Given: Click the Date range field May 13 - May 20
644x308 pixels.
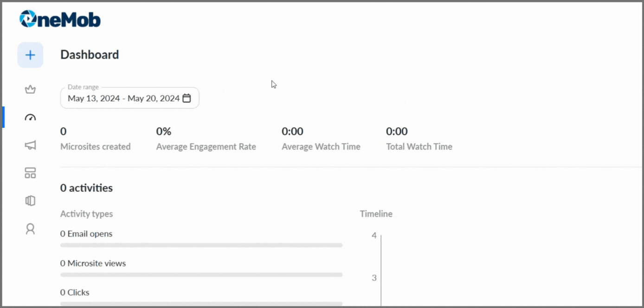Looking at the screenshot, I should (x=129, y=98).
